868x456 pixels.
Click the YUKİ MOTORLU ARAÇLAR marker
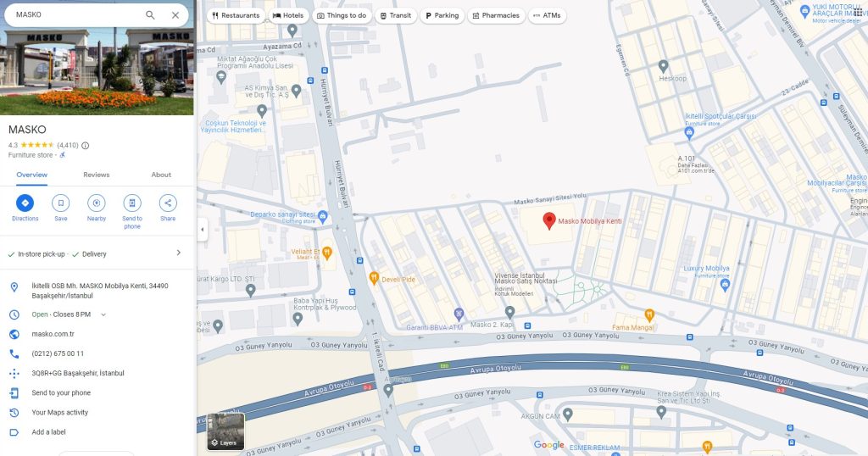pyautogui.click(x=804, y=10)
